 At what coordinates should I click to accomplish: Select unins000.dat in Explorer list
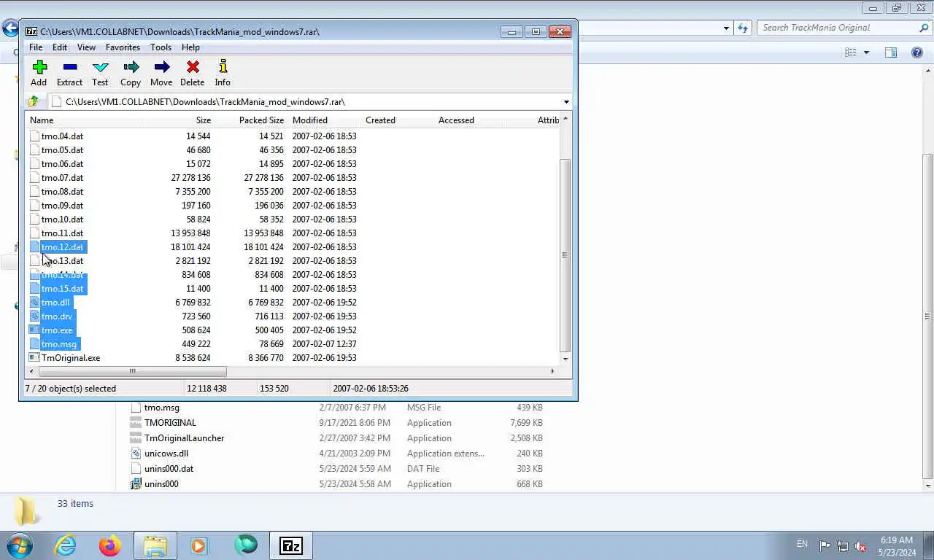click(x=169, y=469)
